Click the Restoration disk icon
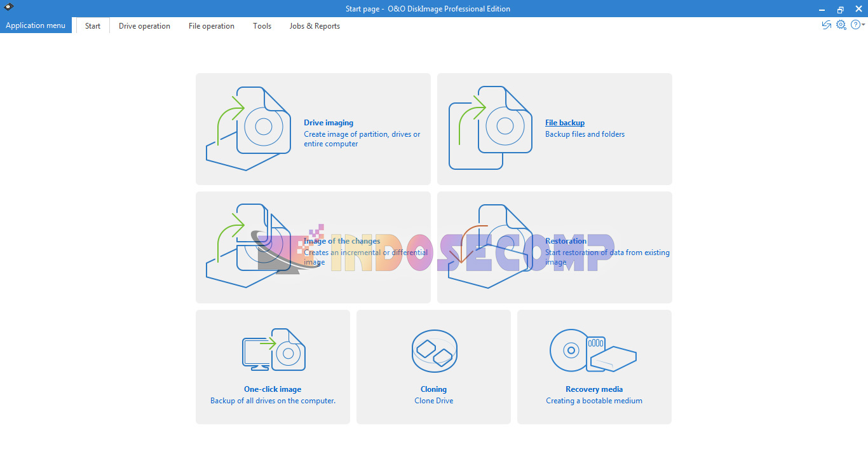This screenshot has height=458, width=868. coord(491,246)
